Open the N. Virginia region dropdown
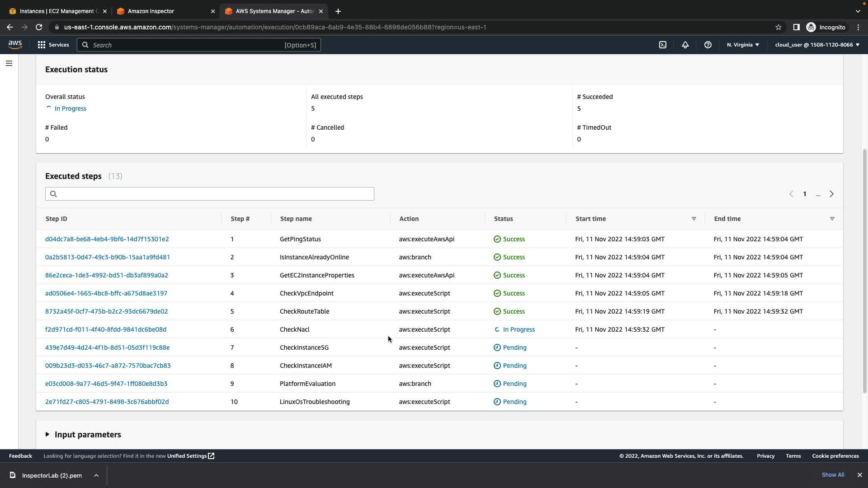This screenshot has height=488, width=868. 743,45
